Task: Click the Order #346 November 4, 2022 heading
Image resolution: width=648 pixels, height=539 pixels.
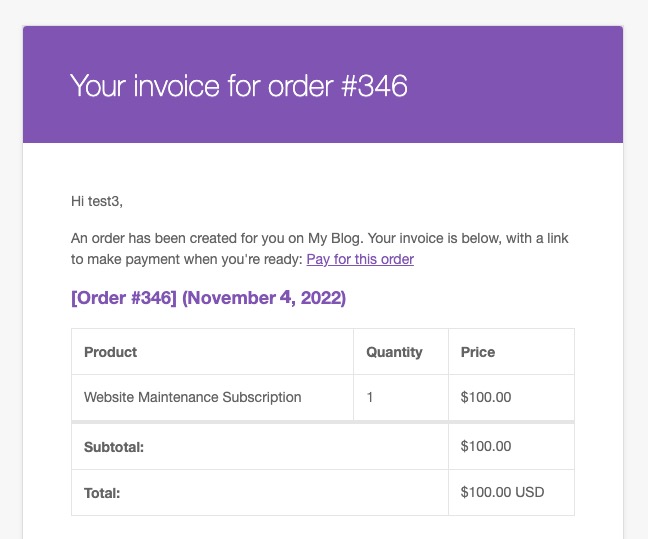Action: point(208,298)
